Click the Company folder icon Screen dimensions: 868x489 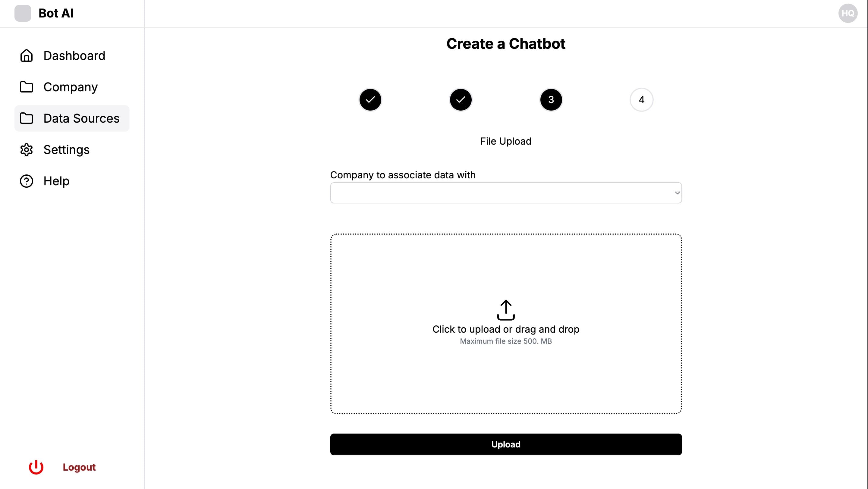click(26, 86)
